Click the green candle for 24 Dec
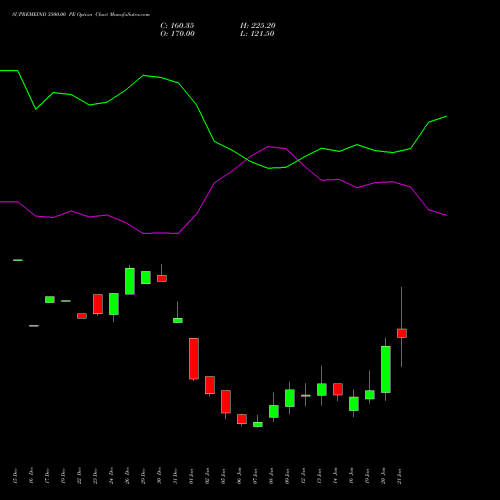500x500 pixels. (114, 304)
